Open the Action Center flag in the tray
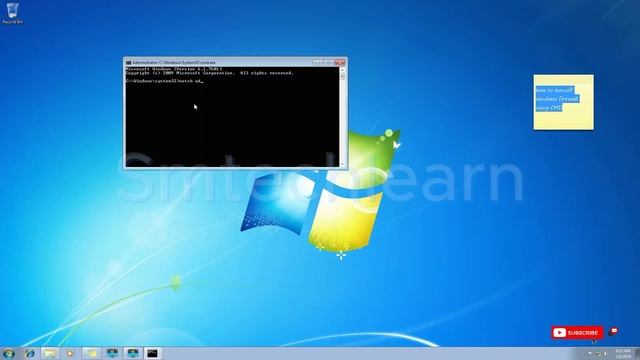This screenshot has width=640, height=360. [x=590, y=354]
